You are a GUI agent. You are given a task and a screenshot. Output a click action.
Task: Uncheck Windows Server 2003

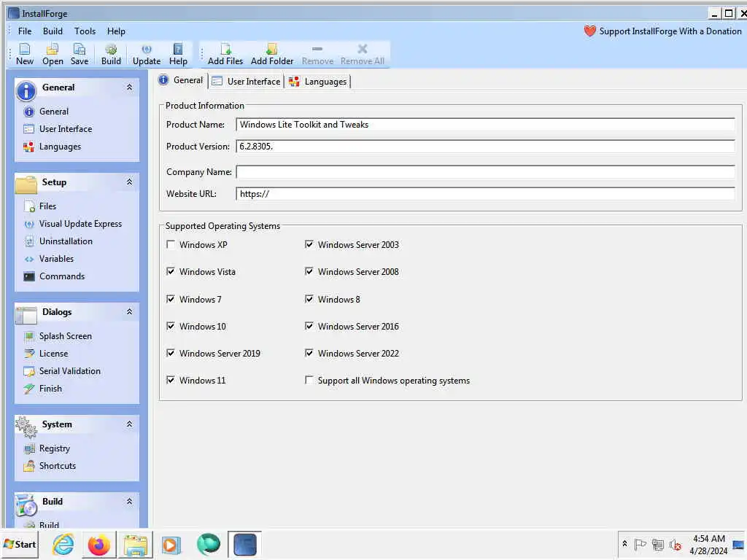pyautogui.click(x=309, y=245)
